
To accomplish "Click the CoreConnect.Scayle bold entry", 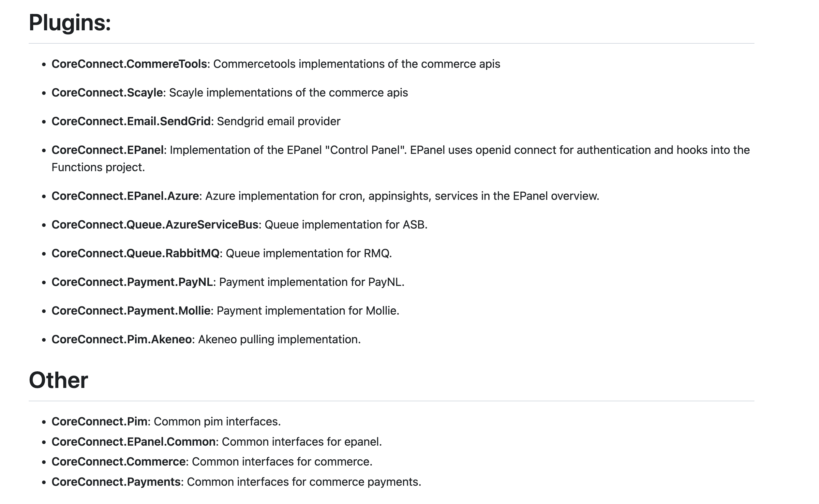I will coord(107,93).
